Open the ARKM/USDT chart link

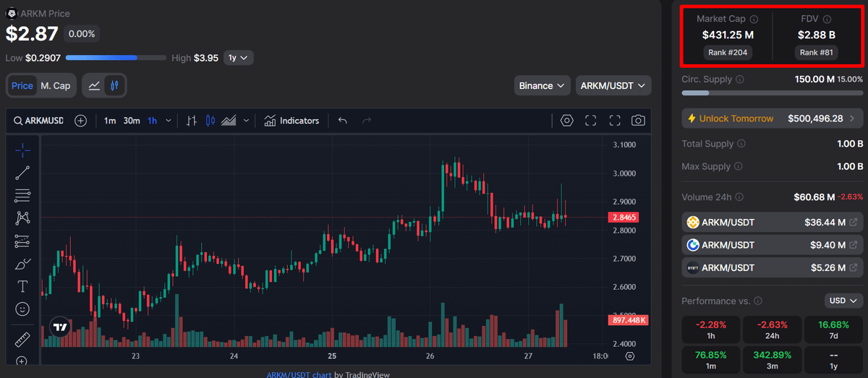(x=299, y=374)
